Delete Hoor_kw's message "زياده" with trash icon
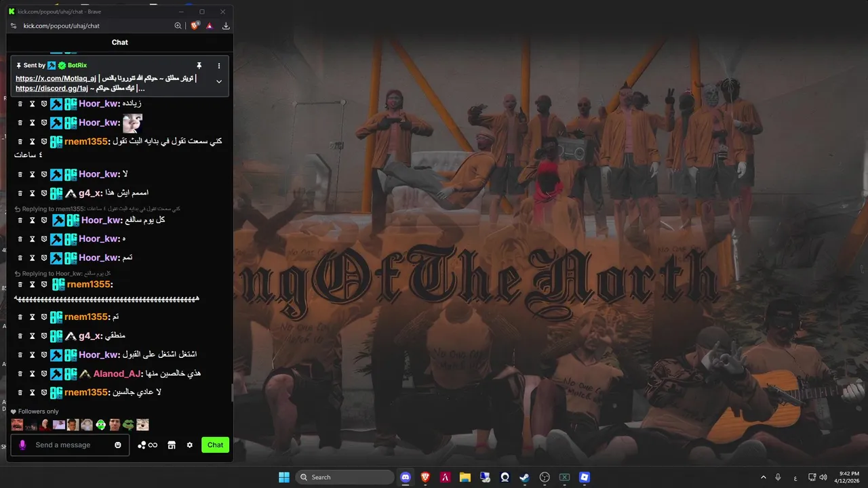Screen dimensions: 868x488 20,104
